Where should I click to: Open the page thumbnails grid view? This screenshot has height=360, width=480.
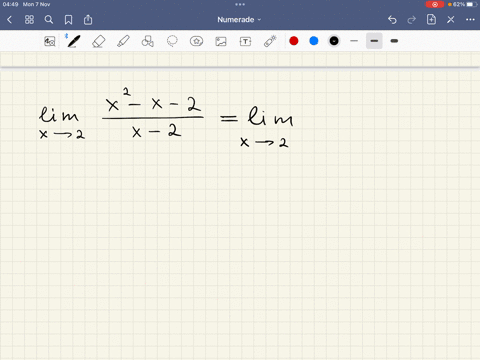pyautogui.click(x=29, y=20)
